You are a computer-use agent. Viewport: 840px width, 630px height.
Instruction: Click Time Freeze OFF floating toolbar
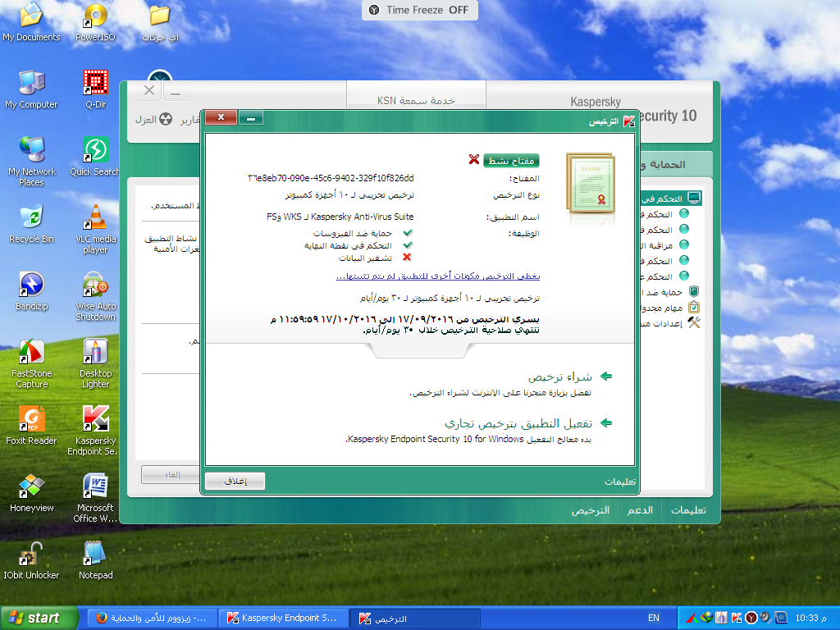(x=419, y=10)
